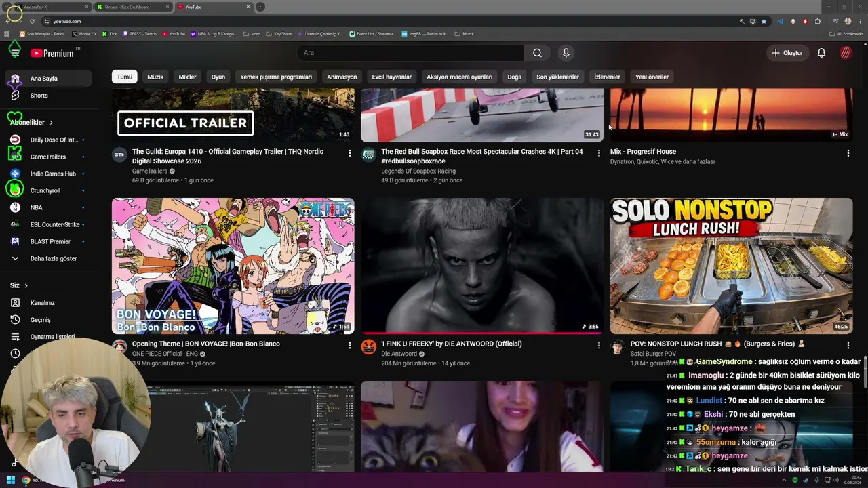Click the search magnifier button

pos(537,53)
